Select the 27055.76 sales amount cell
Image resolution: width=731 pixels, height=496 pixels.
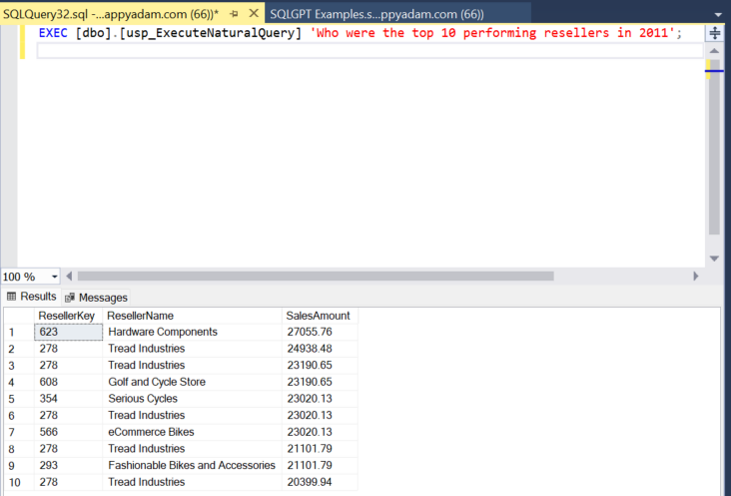coord(320,332)
